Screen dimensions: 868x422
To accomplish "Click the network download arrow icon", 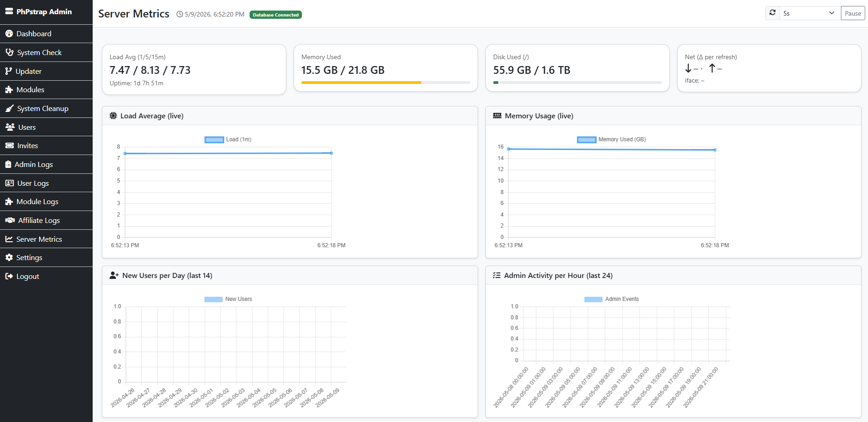I will pos(688,68).
